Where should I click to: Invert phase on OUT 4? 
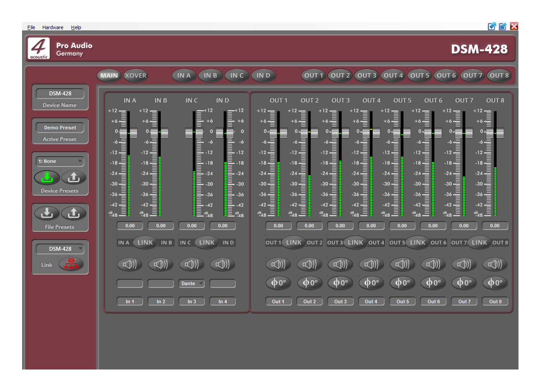tap(371, 283)
